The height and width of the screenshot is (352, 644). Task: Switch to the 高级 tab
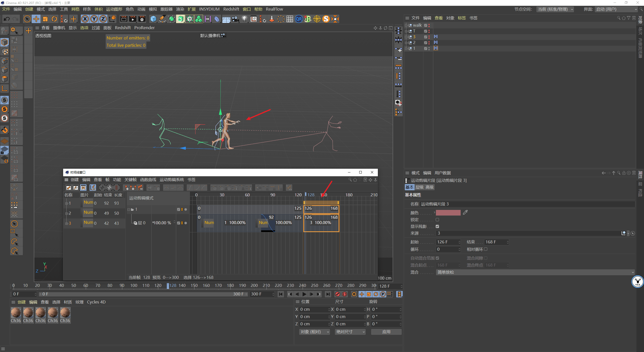[430, 187]
